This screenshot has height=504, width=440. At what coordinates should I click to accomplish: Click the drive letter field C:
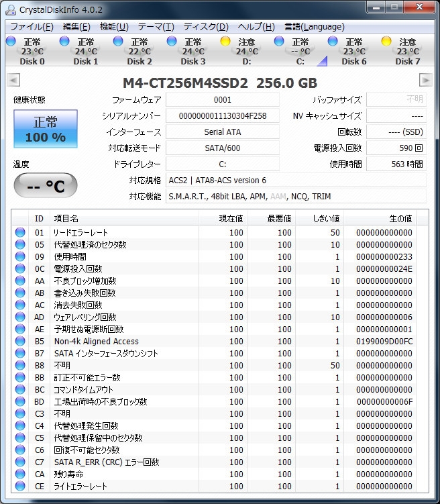click(x=223, y=164)
